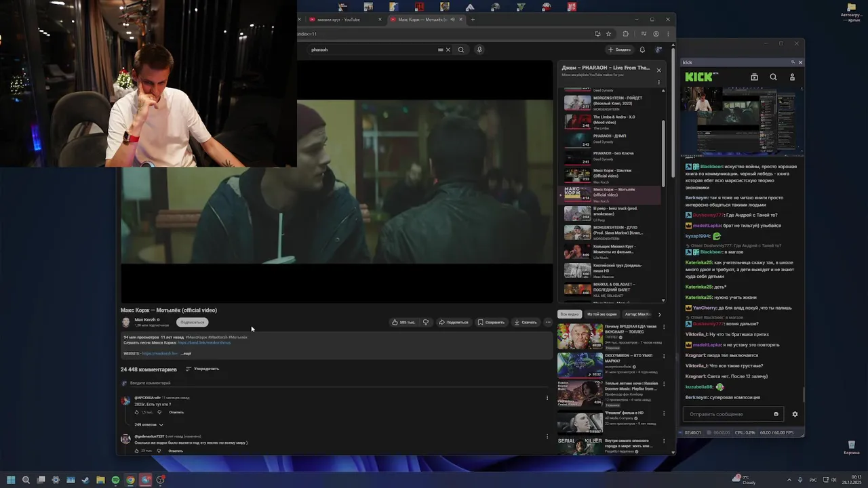This screenshot has height=488, width=868.
Task: Click the Создать button on YouTube
Action: click(619, 49)
